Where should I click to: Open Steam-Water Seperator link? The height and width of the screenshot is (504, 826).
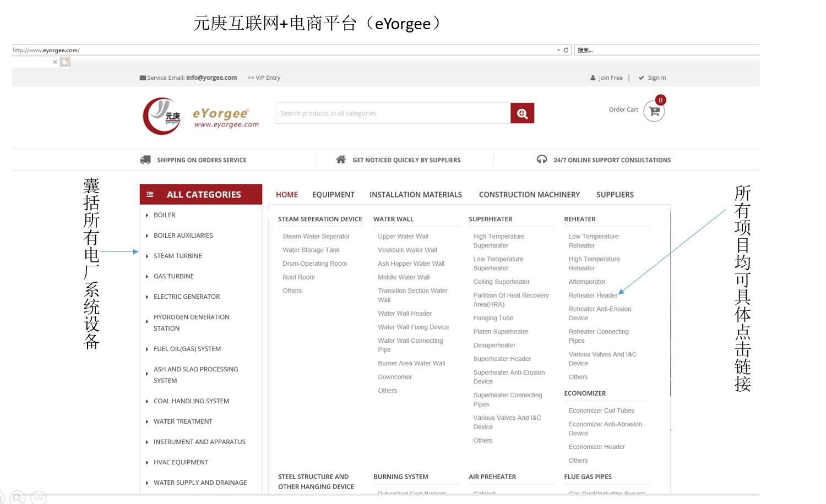coord(316,237)
